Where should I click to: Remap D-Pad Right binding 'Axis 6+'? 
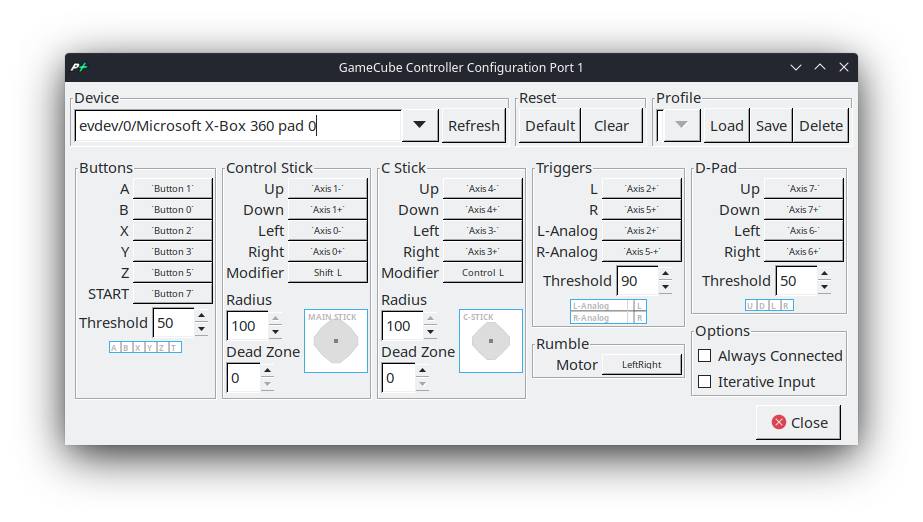point(803,251)
